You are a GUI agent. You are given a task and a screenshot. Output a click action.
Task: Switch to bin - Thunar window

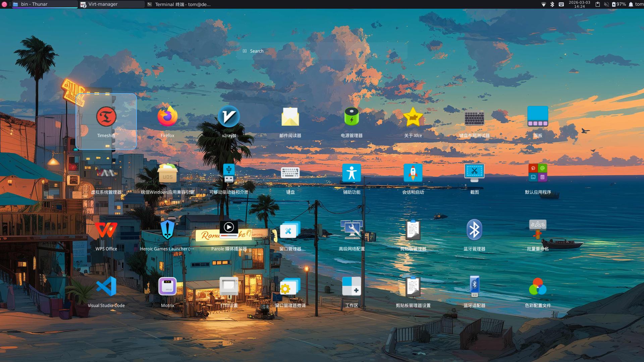pyautogui.click(x=45, y=4)
